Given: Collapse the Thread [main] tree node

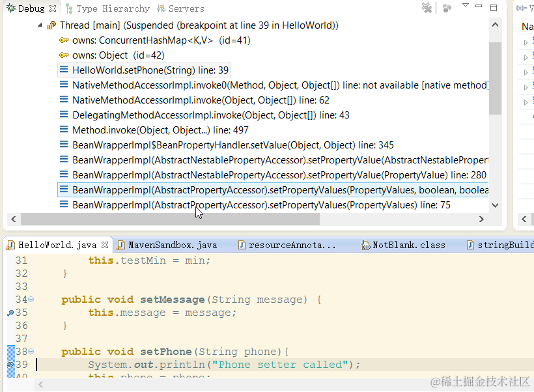Looking at the screenshot, I should (39, 25).
